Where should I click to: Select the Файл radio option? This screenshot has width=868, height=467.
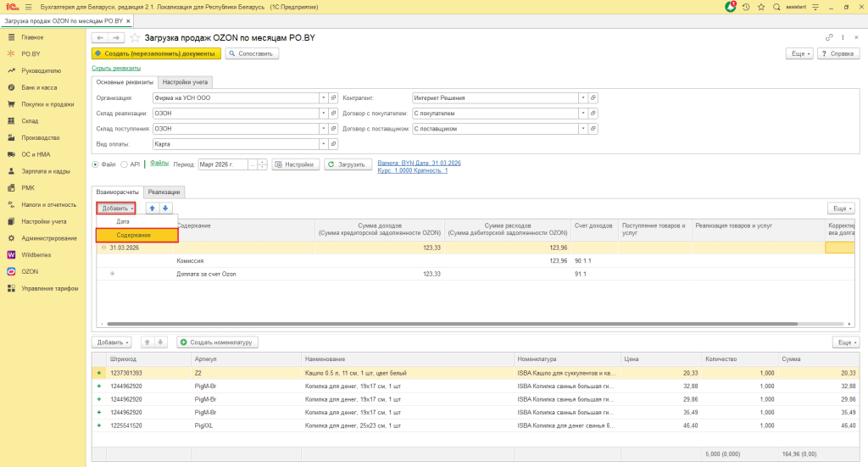point(95,164)
